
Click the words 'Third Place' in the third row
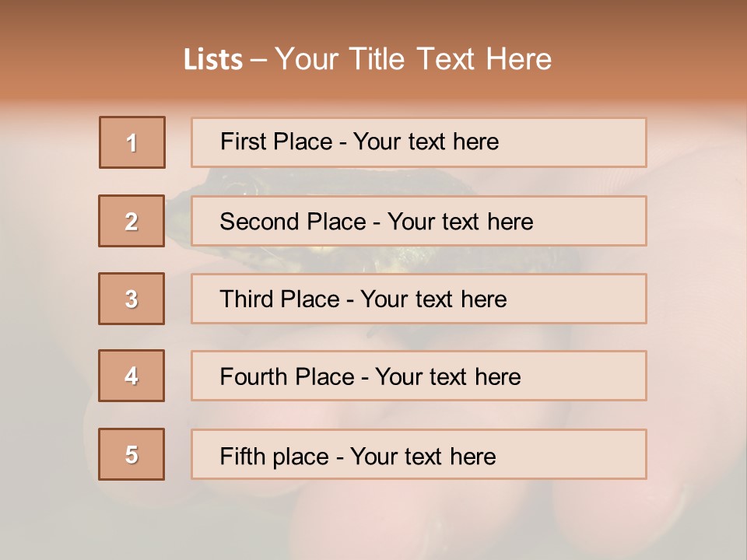[x=279, y=299]
